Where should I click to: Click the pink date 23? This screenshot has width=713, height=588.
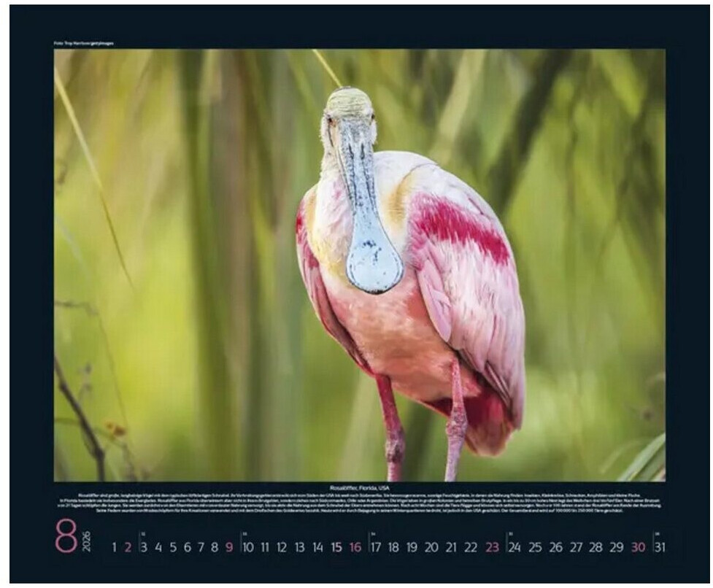click(x=492, y=547)
